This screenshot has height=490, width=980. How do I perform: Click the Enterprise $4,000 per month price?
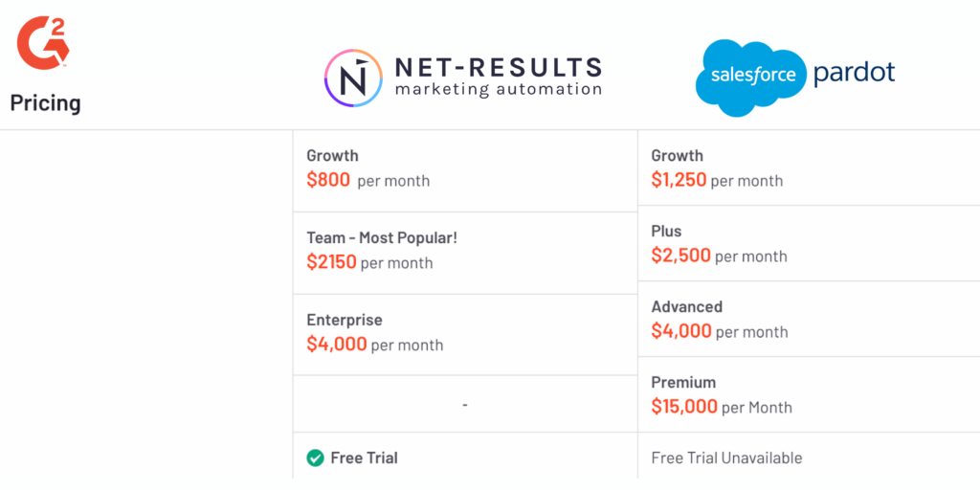[x=375, y=345]
